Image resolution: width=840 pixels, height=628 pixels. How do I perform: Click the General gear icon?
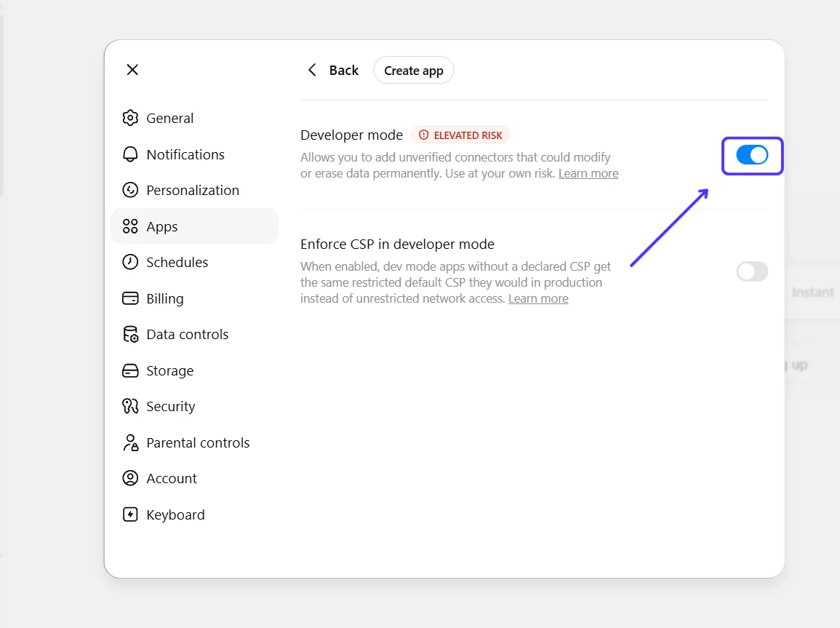130,118
